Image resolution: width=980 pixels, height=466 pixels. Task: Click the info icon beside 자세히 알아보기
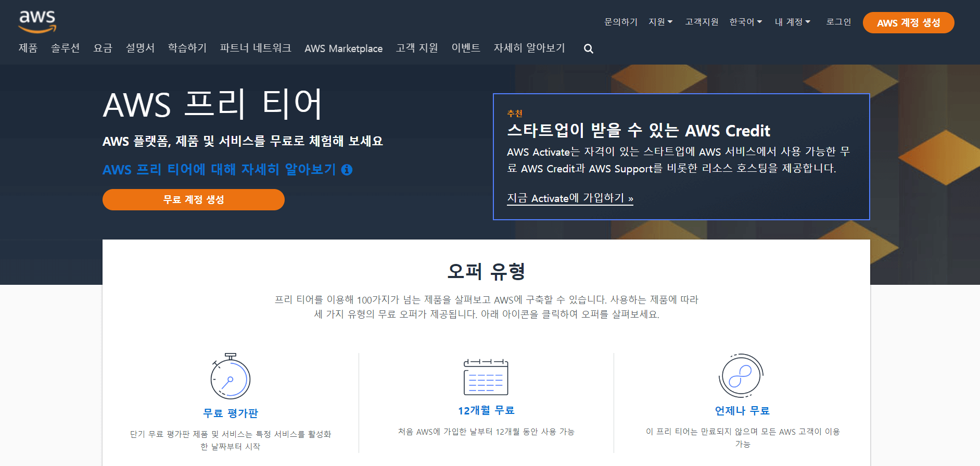(347, 170)
